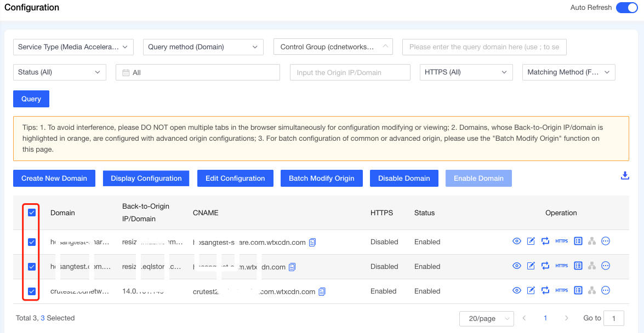Image resolution: width=644 pixels, height=333 pixels.
Task: Click the download export icon above the table
Action: pos(625,176)
